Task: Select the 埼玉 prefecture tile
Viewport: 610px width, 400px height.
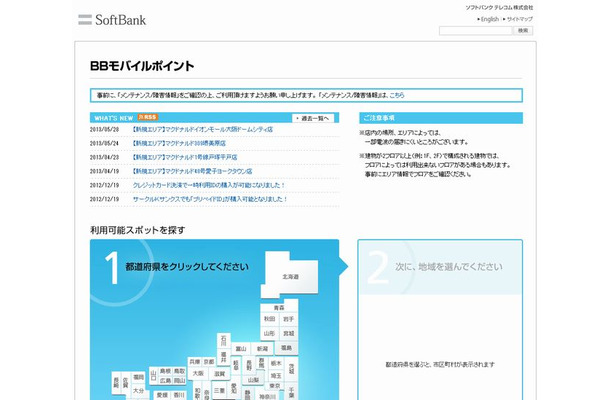Action: pos(276,375)
